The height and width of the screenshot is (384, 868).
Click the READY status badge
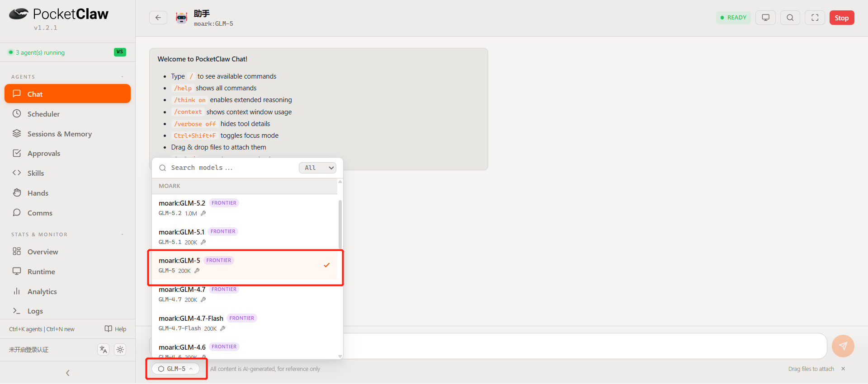coord(733,18)
